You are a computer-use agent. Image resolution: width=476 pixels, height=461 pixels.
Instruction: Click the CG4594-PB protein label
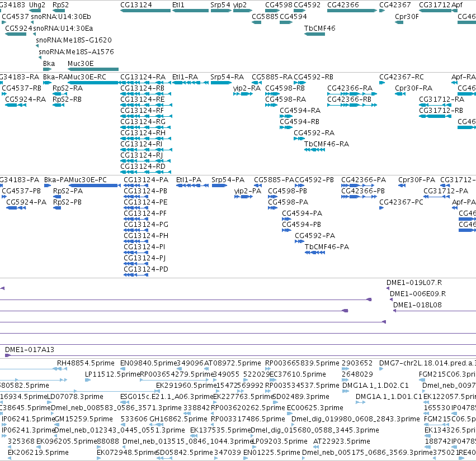301,225
